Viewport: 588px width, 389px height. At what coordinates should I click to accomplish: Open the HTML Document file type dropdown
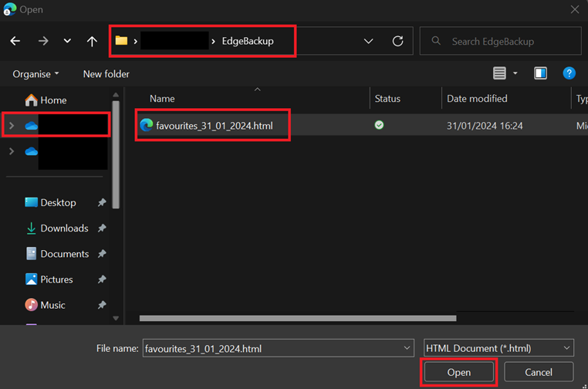click(x=498, y=349)
